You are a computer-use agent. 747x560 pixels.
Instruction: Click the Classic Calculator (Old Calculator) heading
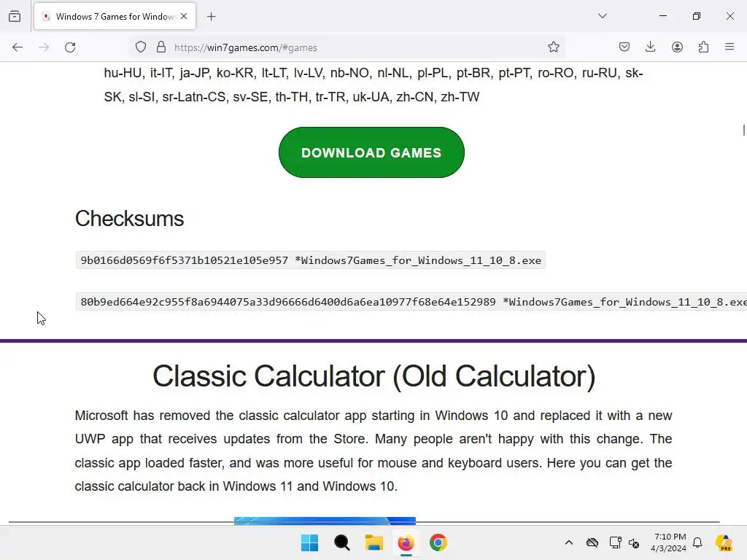coord(374,376)
